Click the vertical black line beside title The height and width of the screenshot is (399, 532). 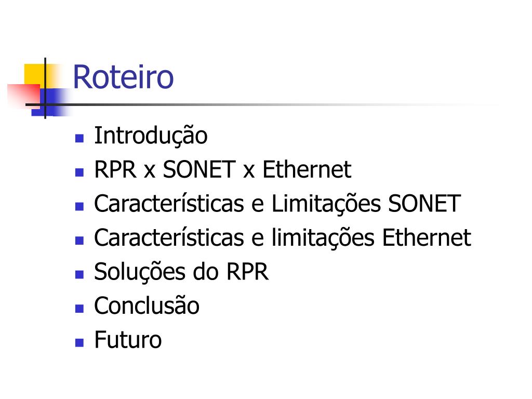(45, 88)
